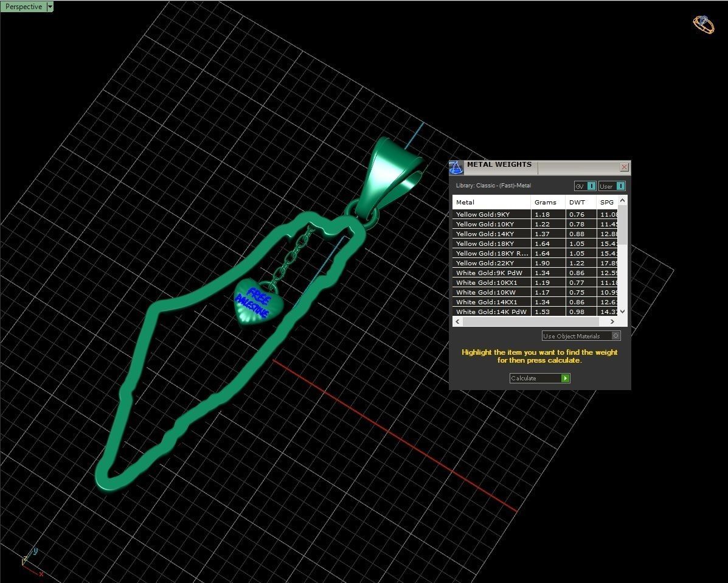728x583 pixels.
Task: Click the ring icon in the viewport corner
Action: (x=704, y=24)
